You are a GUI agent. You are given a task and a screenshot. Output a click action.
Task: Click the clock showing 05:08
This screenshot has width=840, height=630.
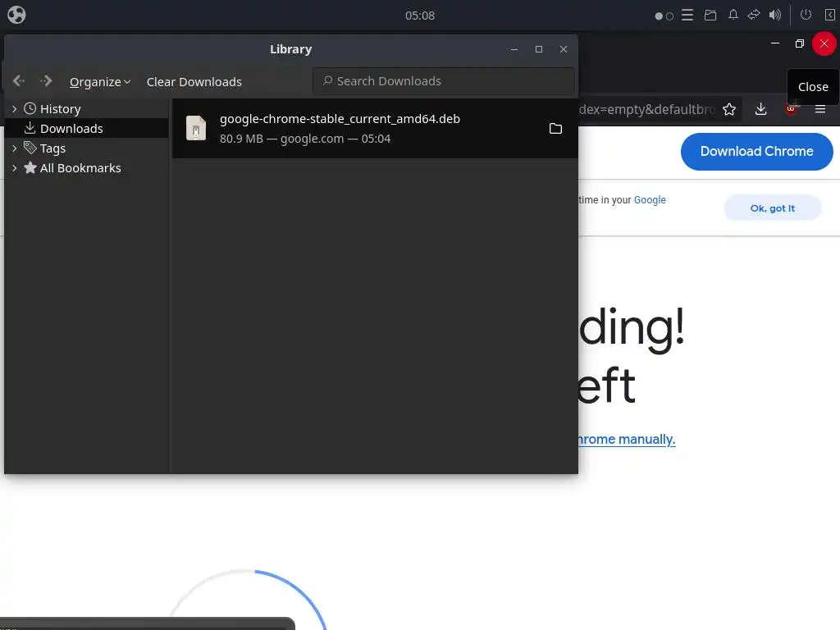click(420, 16)
